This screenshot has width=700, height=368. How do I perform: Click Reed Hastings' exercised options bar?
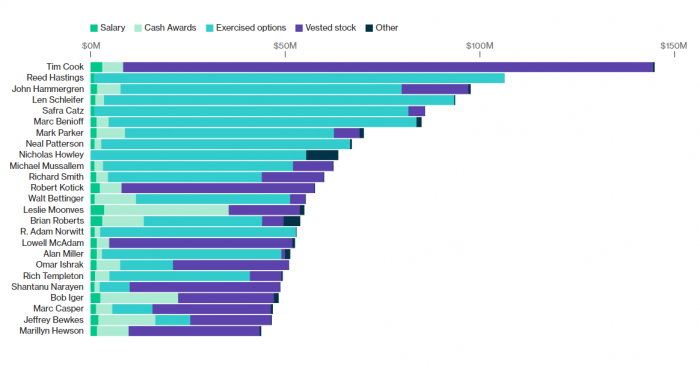point(299,78)
